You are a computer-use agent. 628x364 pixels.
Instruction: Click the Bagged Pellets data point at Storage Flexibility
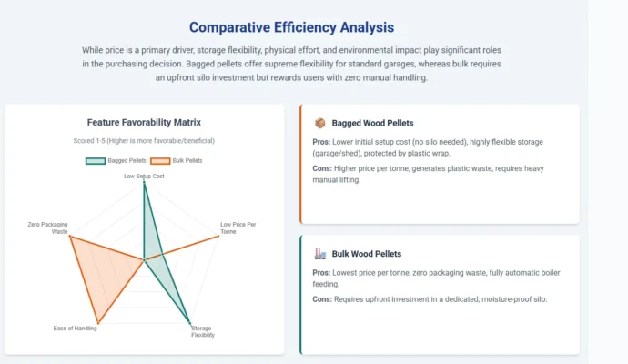point(189,322)
